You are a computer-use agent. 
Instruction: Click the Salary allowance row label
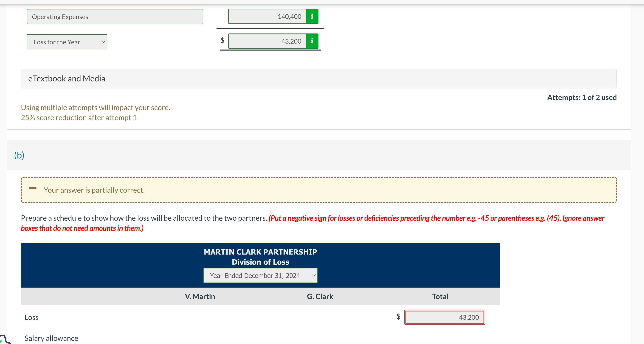pyautogui.click(x=51, y=338)
